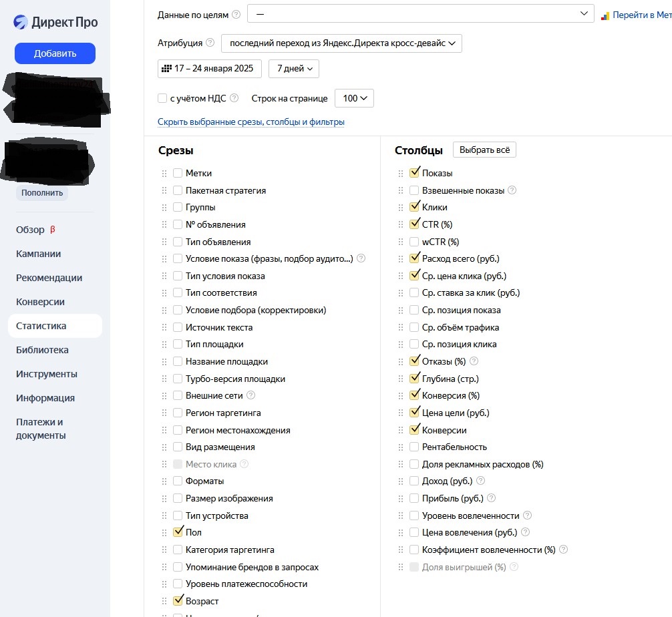Open the 7 дней period dropdown
This screenshot has height=617, width=672.
click(294, 69)
